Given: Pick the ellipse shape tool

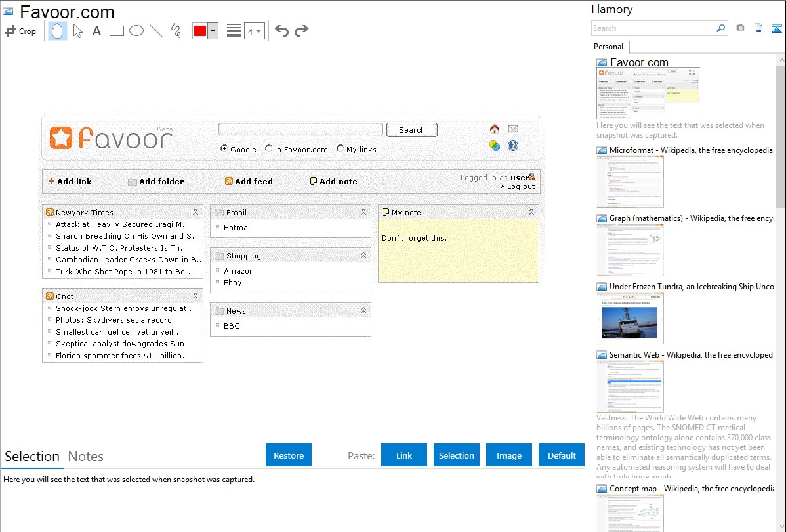Looking at the screenshot, I should pos(136,31).
